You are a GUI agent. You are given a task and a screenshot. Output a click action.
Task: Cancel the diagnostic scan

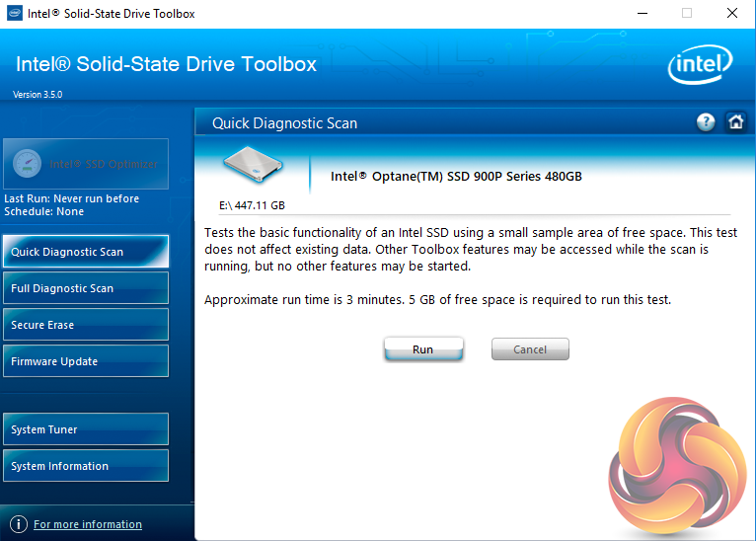click(x=530, y=349)
